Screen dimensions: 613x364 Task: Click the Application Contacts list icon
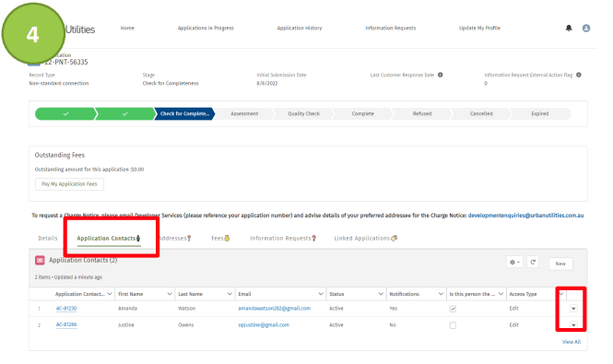tap(40, 260)
